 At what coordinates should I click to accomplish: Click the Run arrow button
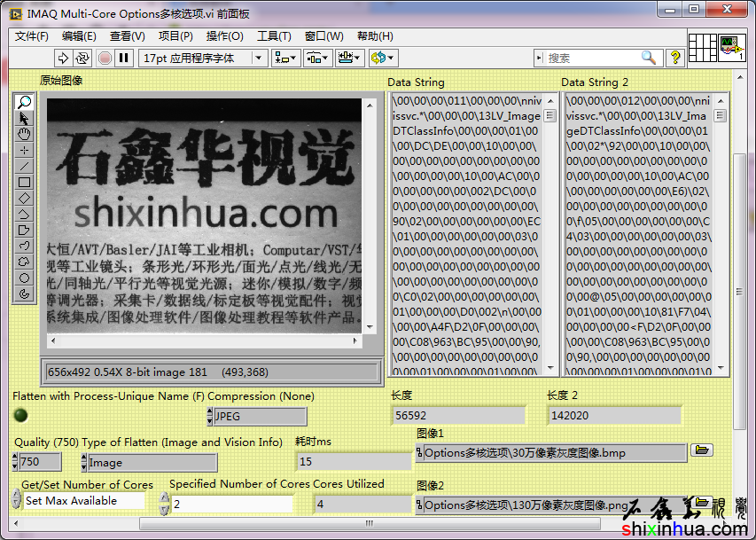(x=63, y=58)
